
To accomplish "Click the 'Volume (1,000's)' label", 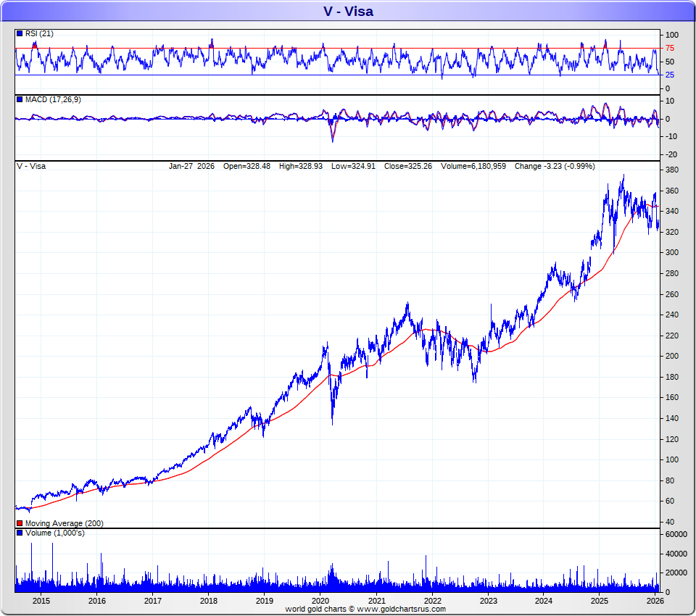I will coord(54,533).
